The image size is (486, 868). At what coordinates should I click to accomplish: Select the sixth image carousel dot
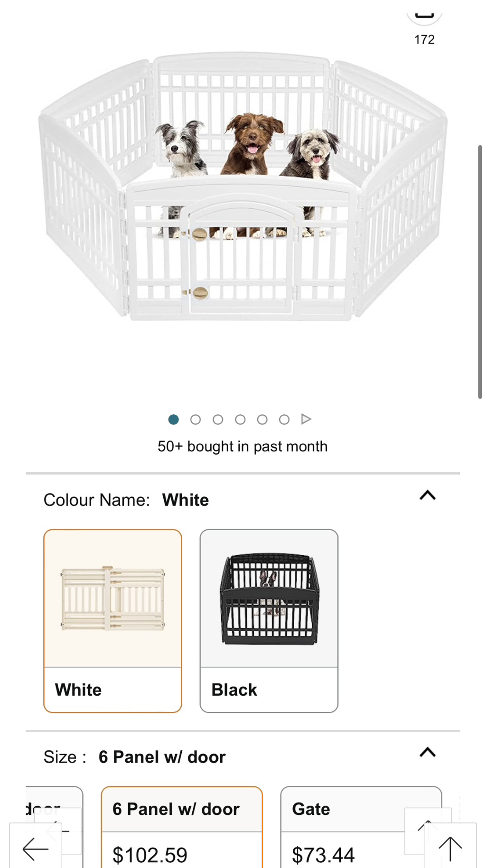(284, 420)
